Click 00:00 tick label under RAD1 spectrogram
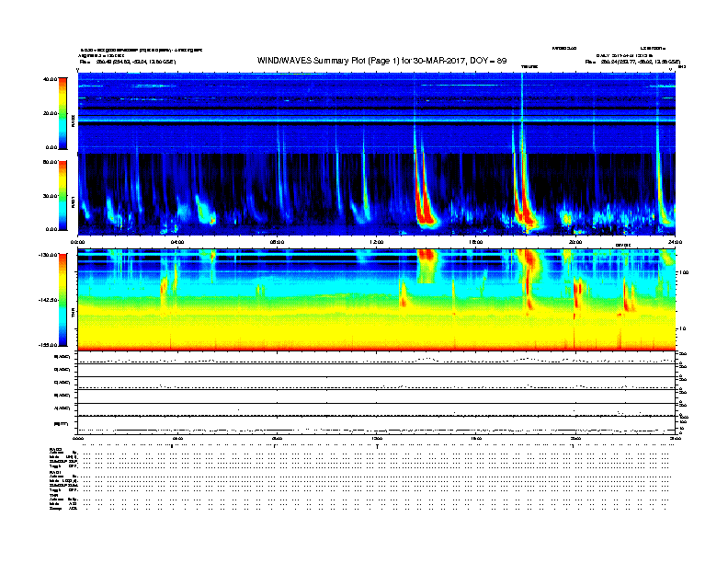728x563 pixels. [x=77, y=242]
